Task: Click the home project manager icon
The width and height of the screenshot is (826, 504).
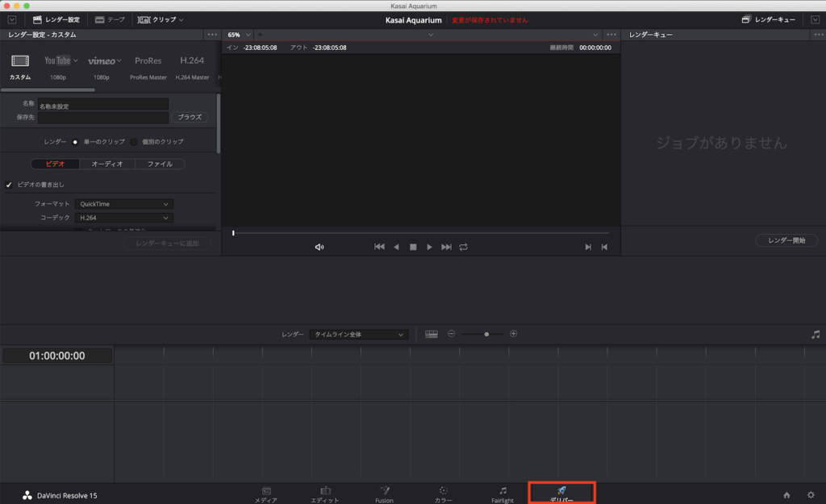Action: point(786,494)
